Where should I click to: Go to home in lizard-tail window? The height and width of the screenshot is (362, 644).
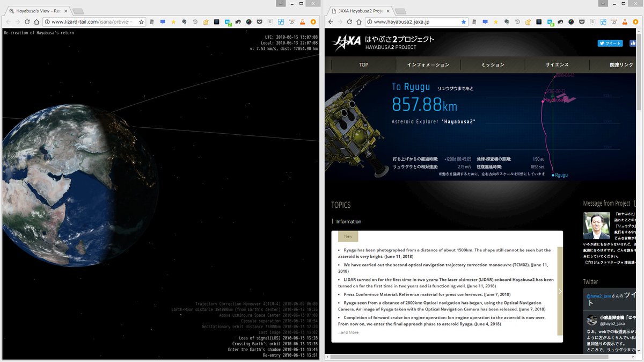point(36,22)
